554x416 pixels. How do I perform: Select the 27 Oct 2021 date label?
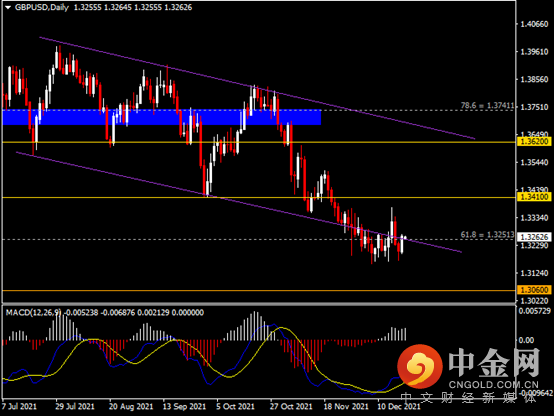click(x=291, y=406)
